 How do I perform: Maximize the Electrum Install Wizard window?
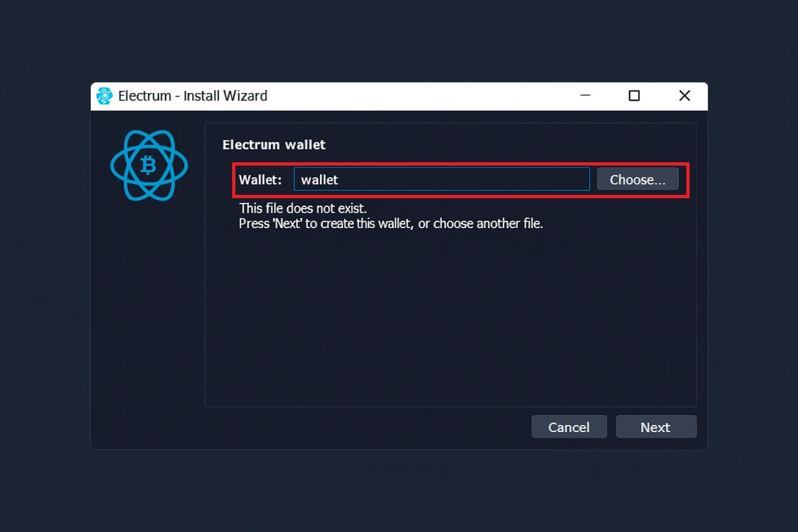634,96
